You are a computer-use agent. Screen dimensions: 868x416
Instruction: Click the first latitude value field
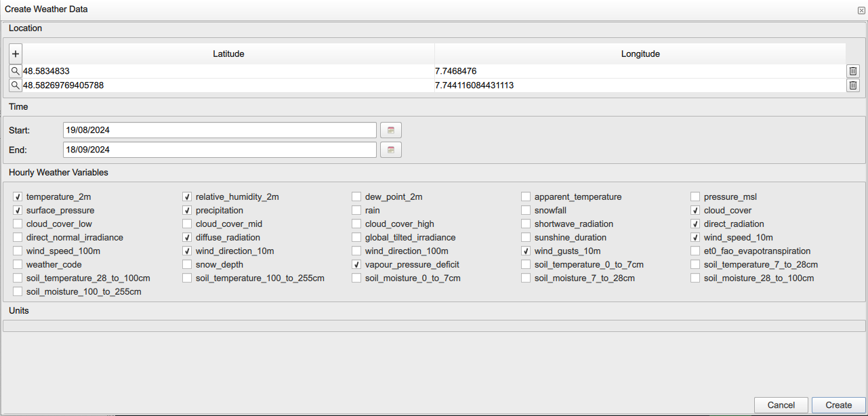203,70
